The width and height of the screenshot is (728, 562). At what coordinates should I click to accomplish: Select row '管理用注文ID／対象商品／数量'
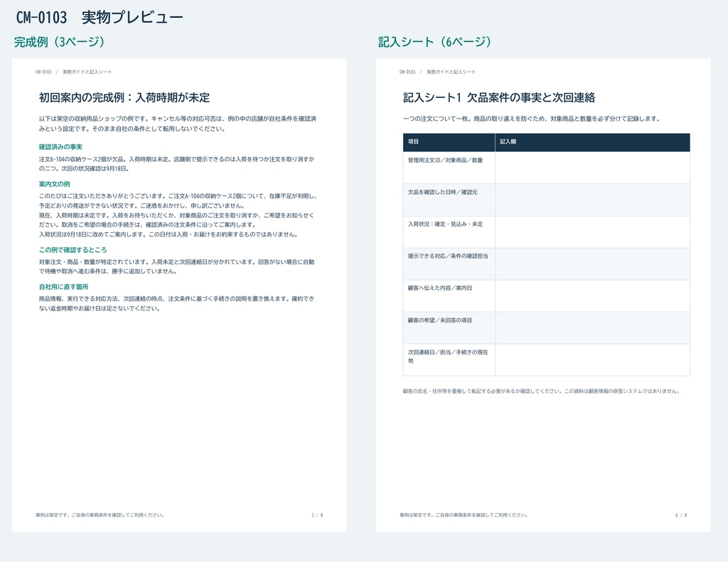[547, 168]
